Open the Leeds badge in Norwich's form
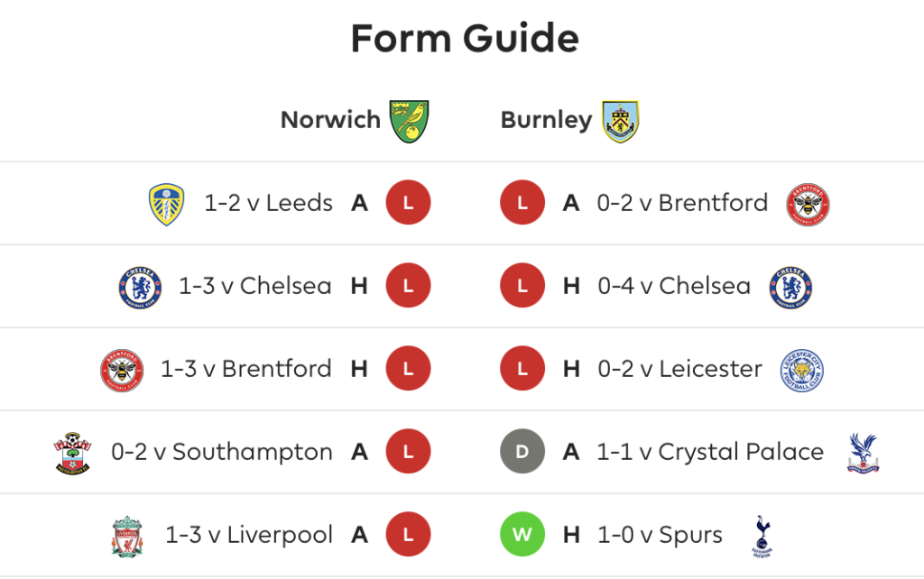This screenshot has width=924, height=579. point(166,204)
